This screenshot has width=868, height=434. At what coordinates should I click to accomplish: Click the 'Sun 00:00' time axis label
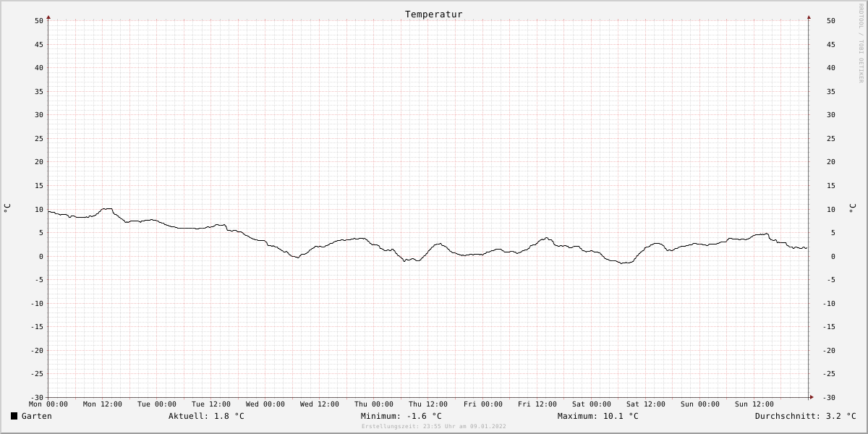700,404
